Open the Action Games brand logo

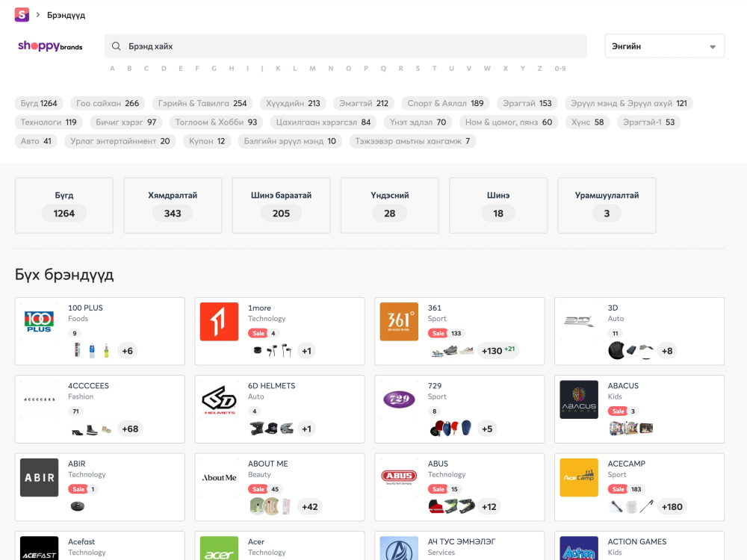click(x=579, y=548)
